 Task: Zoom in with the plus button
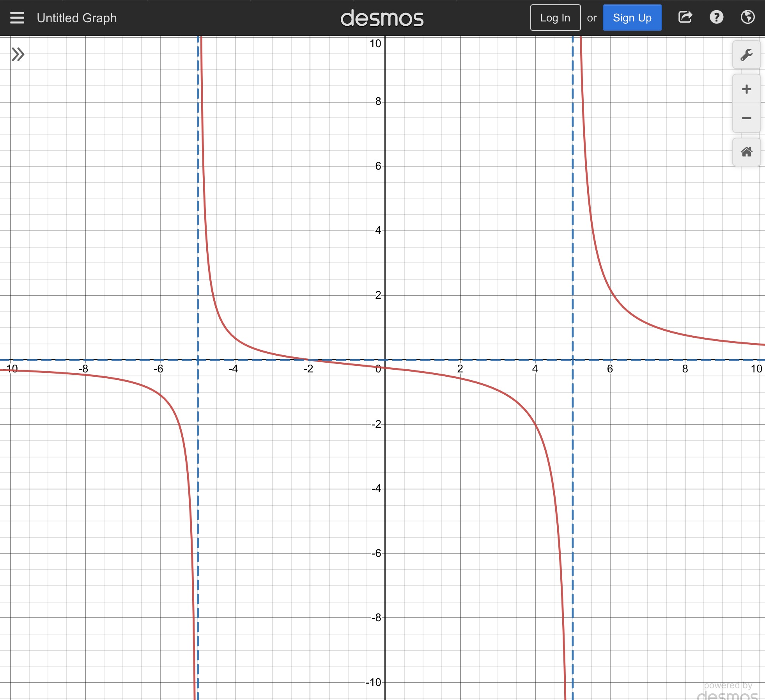click(x=746, y=89)
